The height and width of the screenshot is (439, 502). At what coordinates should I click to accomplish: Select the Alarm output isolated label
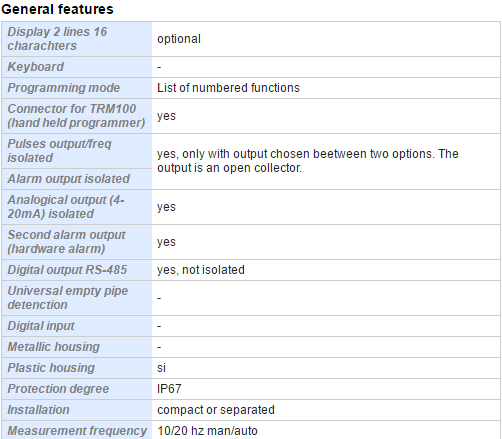click(68, 179)
